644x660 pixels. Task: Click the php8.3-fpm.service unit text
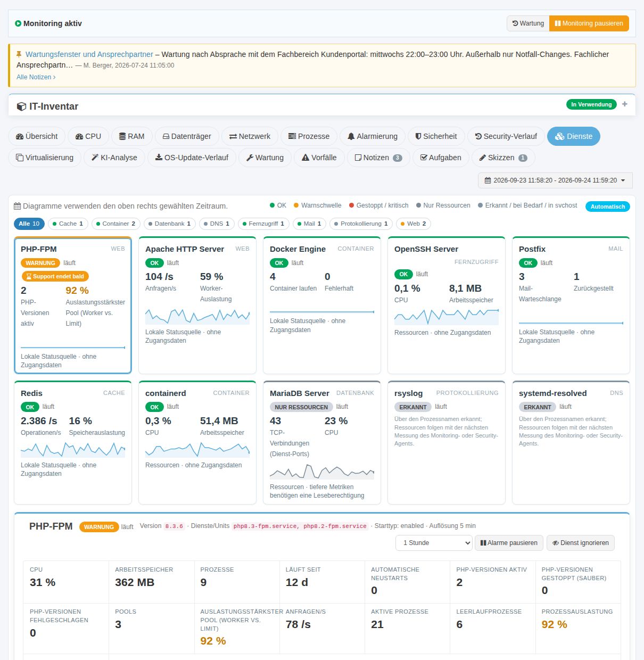click(x=266, y=526)
